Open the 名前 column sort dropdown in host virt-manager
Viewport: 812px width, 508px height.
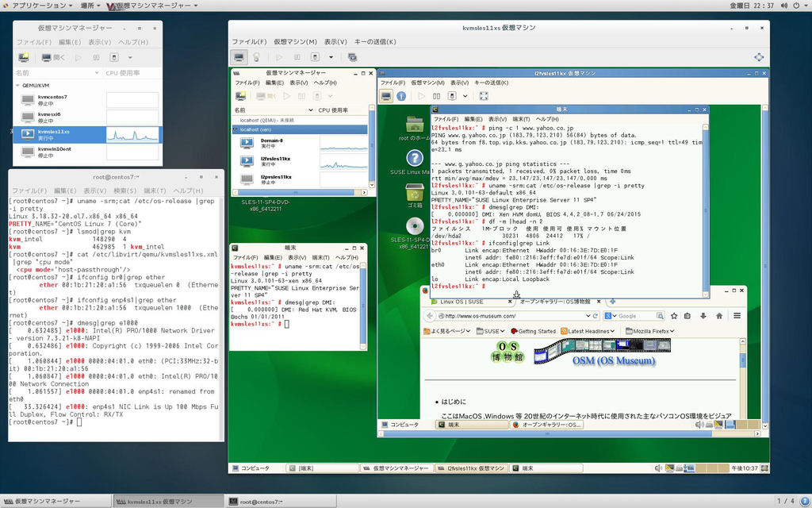pos(97,73)
